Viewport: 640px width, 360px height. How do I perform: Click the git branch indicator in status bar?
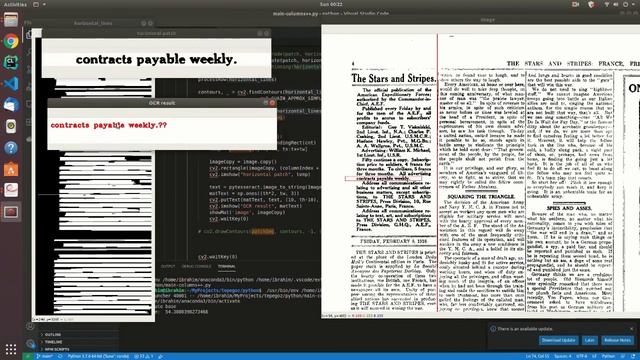tap(44, 356)
